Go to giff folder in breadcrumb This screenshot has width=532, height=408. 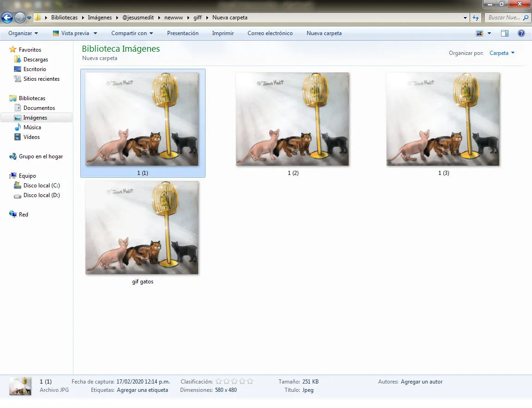[198, 18]
